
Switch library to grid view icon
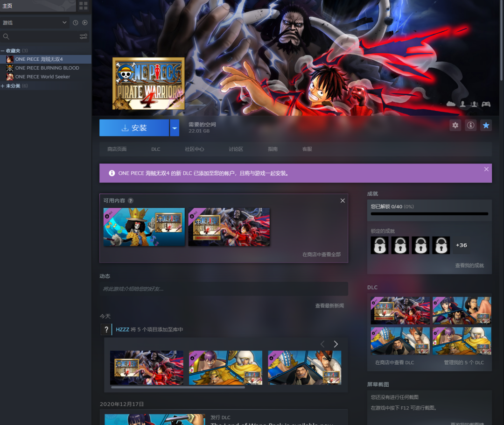pos(83,6)
